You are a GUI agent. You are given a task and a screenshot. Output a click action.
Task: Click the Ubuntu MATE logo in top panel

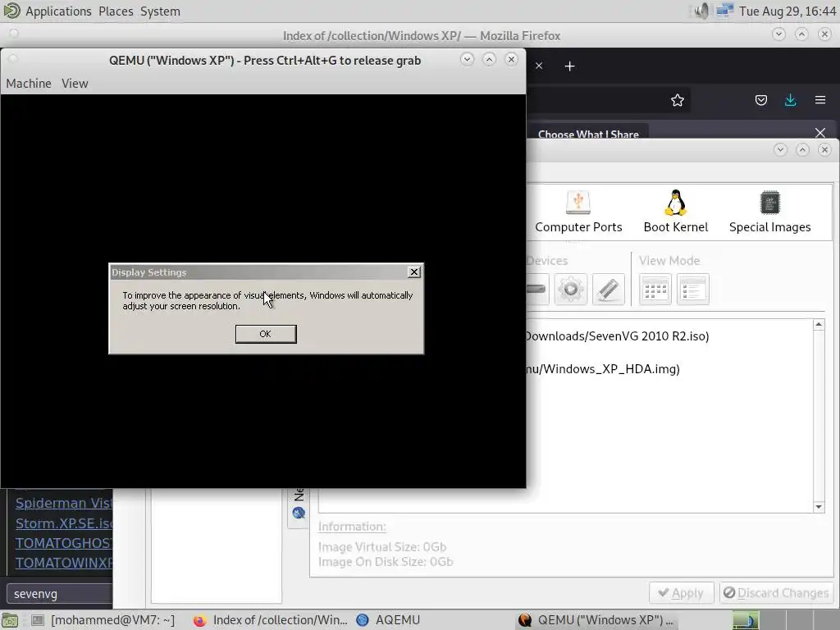coord(11,11)
